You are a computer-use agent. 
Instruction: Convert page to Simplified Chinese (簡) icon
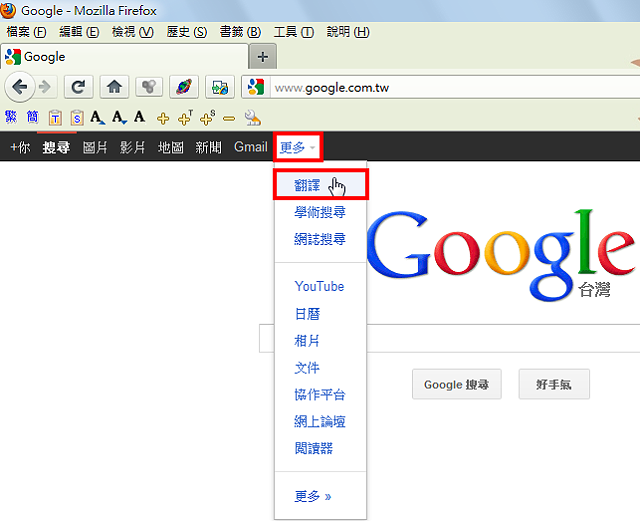pyautogui.click(x=33, y=117)
